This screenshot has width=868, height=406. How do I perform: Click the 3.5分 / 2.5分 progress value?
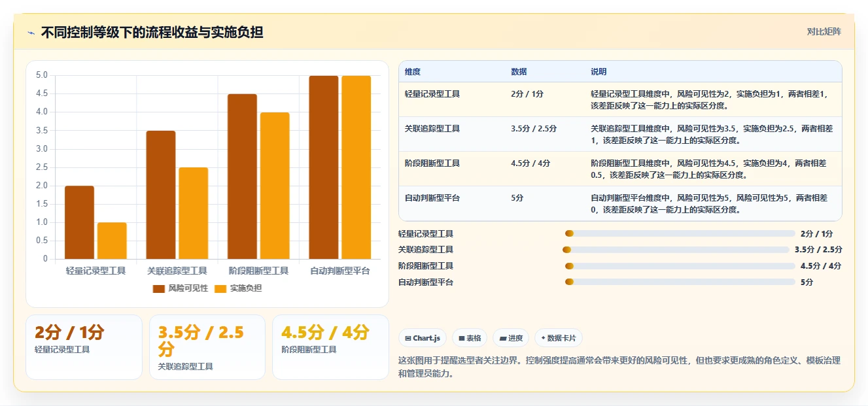pos(818,250)
